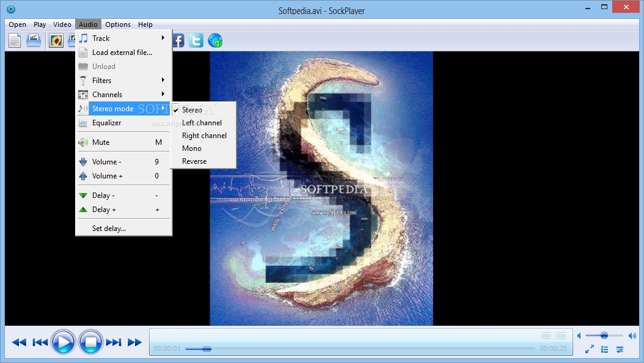644x363 pixels.
Task: Click the loud volume speaker icon
Action: 632,336
